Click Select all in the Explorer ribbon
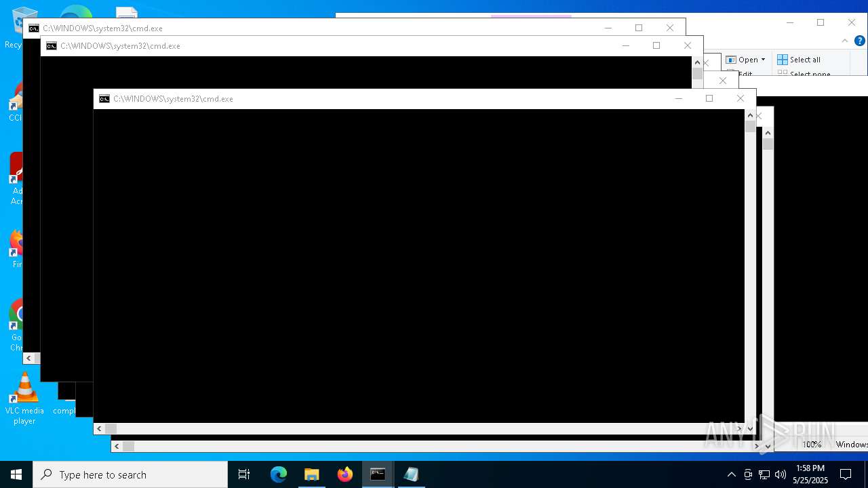 (x=799, y=60)
